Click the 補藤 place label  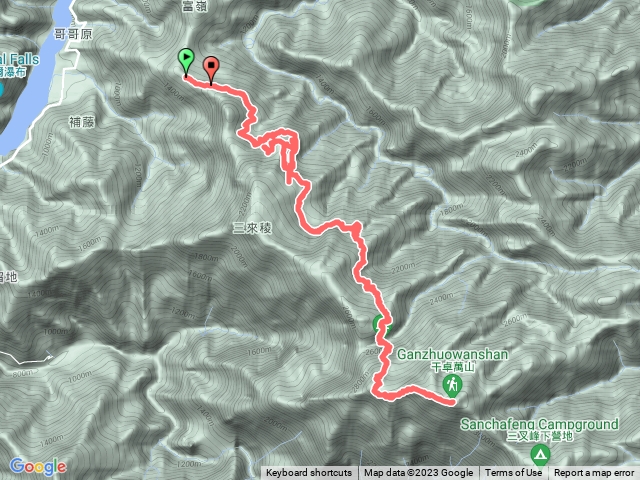(x=82, y=122)
